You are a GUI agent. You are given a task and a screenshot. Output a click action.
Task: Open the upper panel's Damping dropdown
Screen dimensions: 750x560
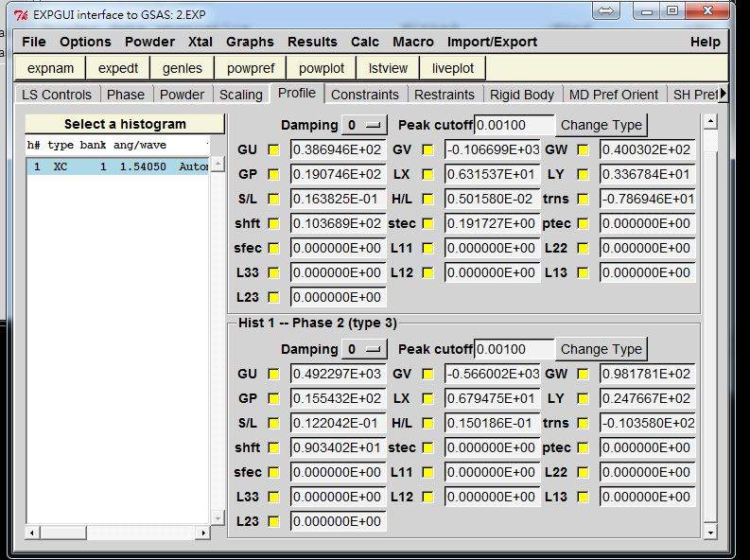(364, 125)
